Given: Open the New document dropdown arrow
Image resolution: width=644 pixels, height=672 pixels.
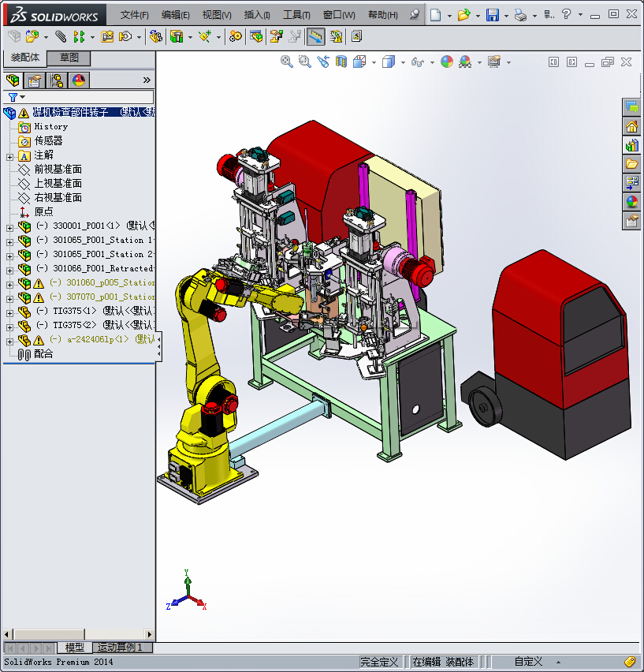Looking at the screenshot, I should pos(449,16).
